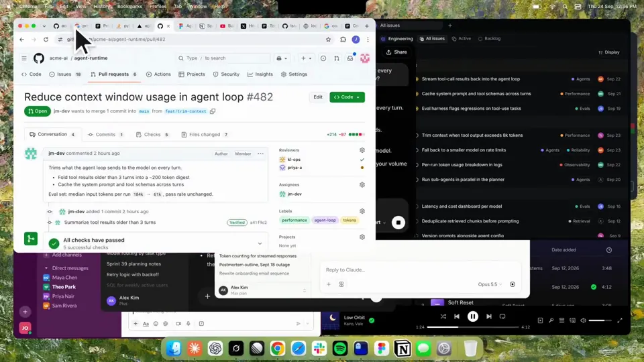Open GitHub notifications inbox icon
Screen dimensions: 644x362
coord(350,58)
